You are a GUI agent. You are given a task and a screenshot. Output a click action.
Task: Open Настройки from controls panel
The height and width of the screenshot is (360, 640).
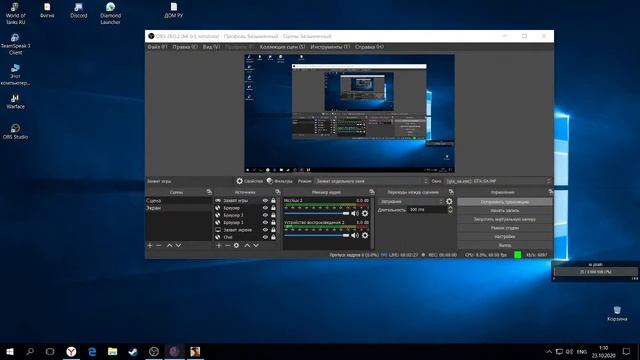pyautogui.click(x=504, y=236)
